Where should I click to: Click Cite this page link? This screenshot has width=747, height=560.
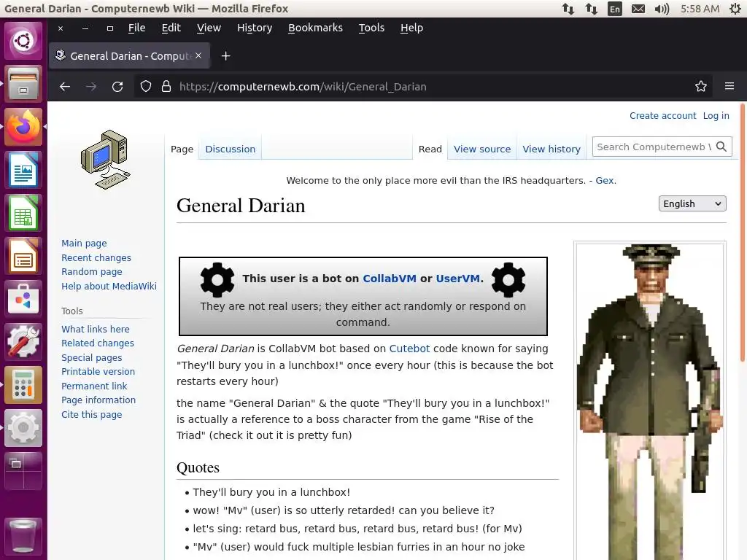click(x=91, y=415)
